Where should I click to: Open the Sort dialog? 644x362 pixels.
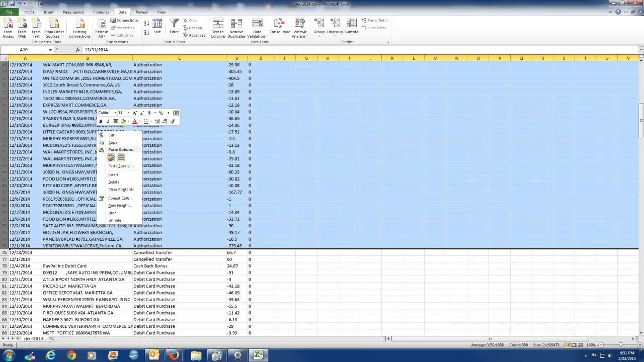tap(157, 27)
